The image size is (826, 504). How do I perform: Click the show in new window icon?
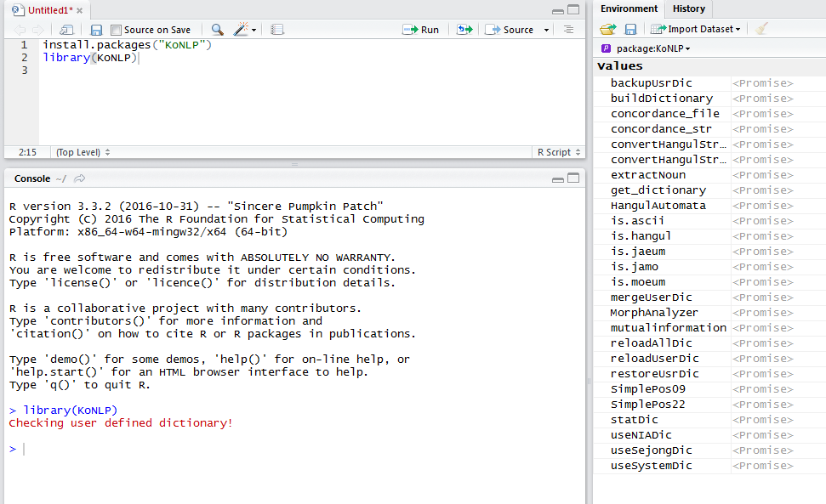[x=66, y=30]
